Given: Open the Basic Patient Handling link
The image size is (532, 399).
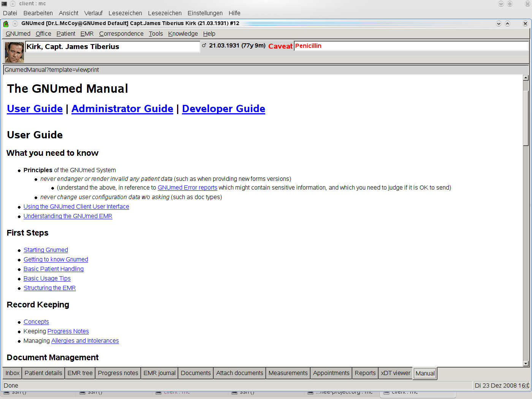Looking at the screenshot, I should tap(53, 269).
